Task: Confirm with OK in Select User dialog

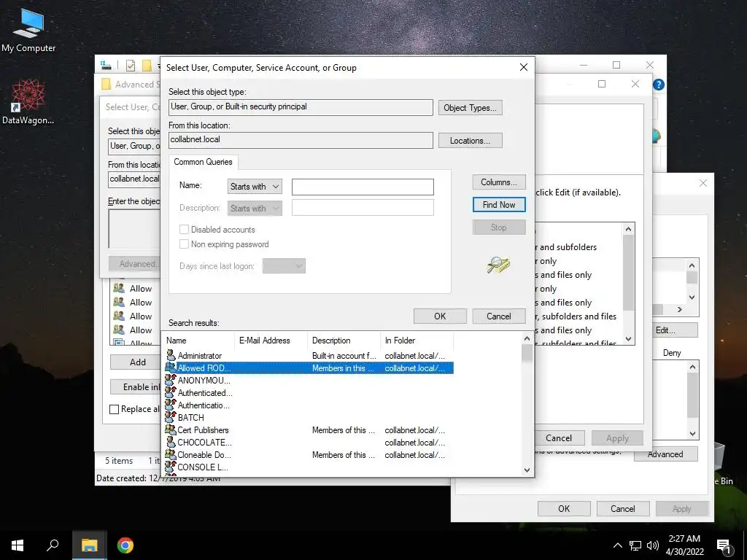Action: pyautogui.click(x=440, y=316)
